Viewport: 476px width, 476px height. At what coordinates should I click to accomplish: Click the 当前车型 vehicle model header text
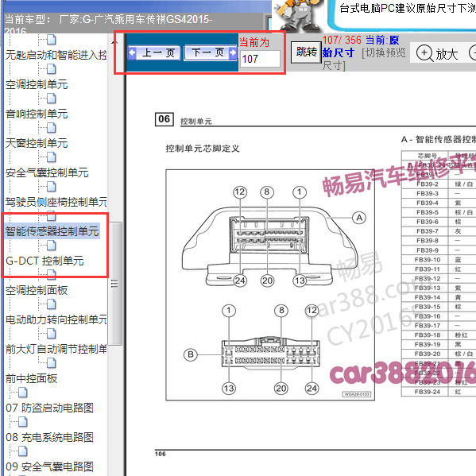(x=108, y=25)
